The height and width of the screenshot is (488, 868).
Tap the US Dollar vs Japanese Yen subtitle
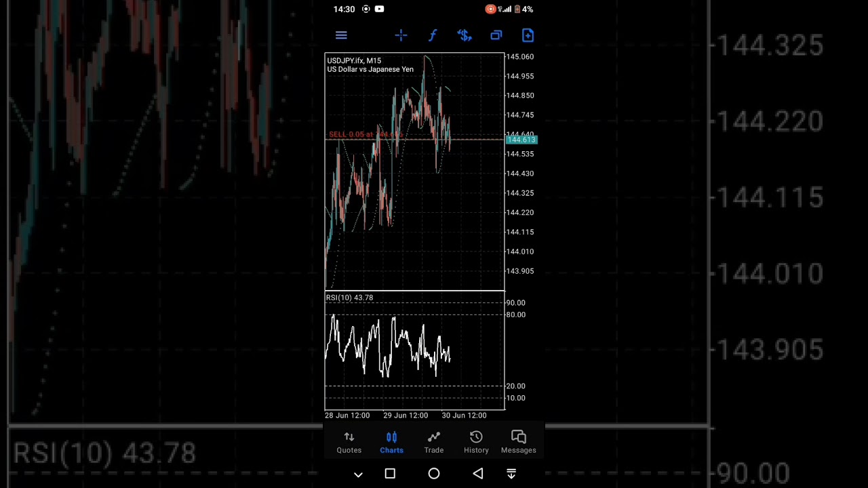coord(370,69)
